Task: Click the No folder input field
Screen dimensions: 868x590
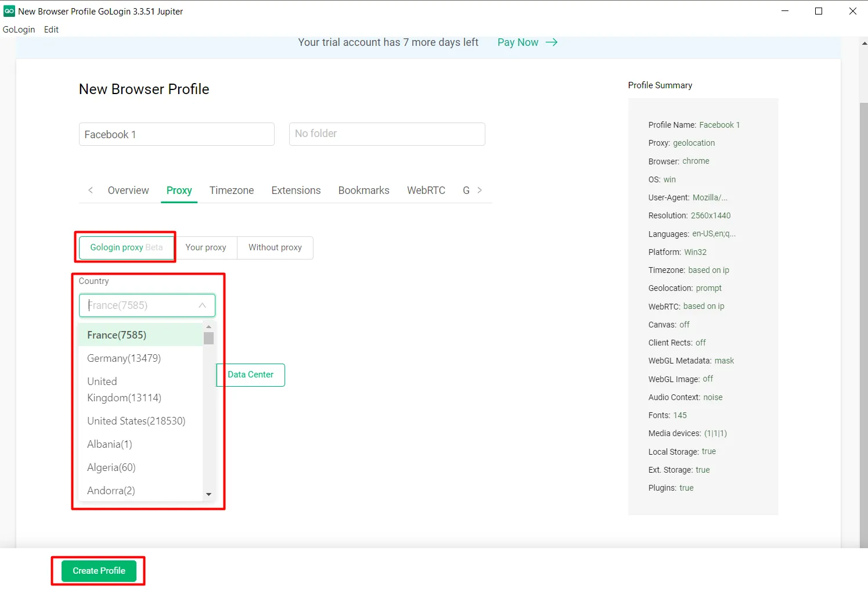Action: 387,134
